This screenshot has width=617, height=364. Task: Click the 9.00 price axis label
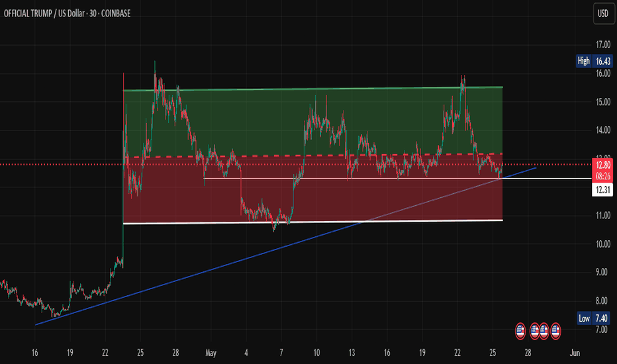[x=603, y=272]
